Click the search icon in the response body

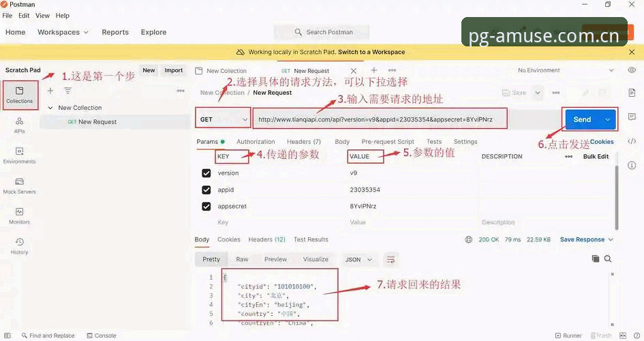(608, 258)
